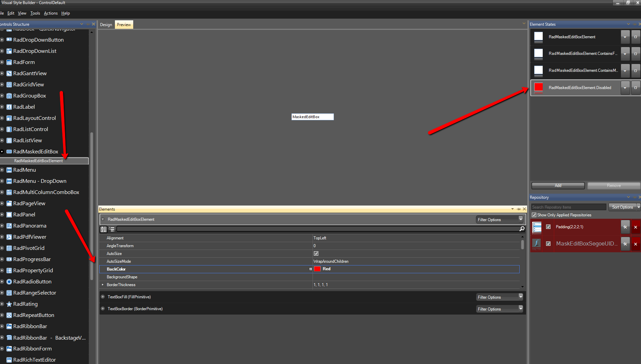
Task: Expand TextBoxFill (FillPrimitive) section
Action: click(x=103, y=297)
